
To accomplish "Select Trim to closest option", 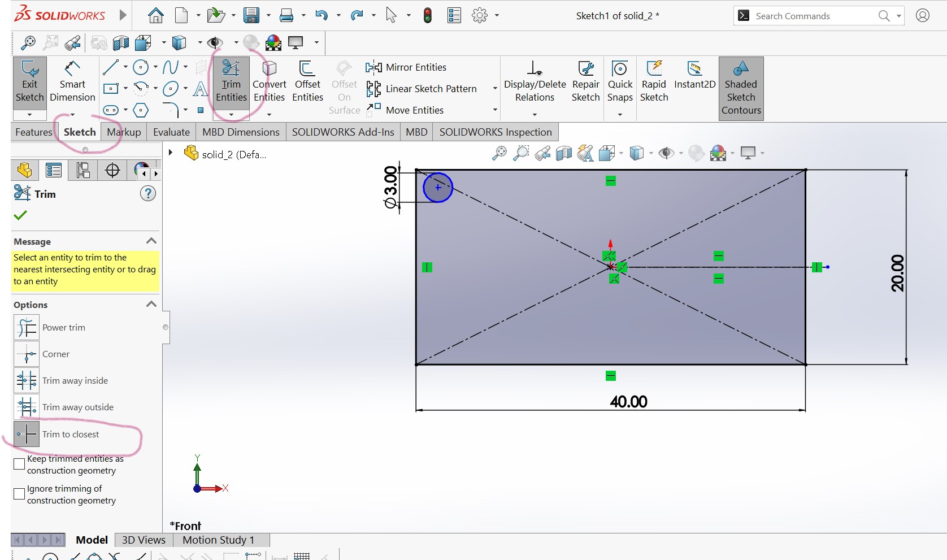I will (x=27, y=434).
